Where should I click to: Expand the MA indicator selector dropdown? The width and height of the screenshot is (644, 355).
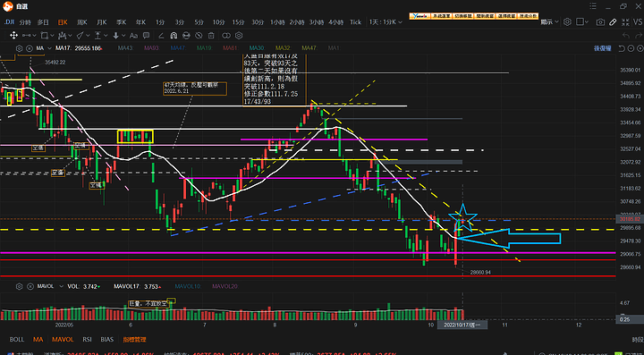pos(49,48)
